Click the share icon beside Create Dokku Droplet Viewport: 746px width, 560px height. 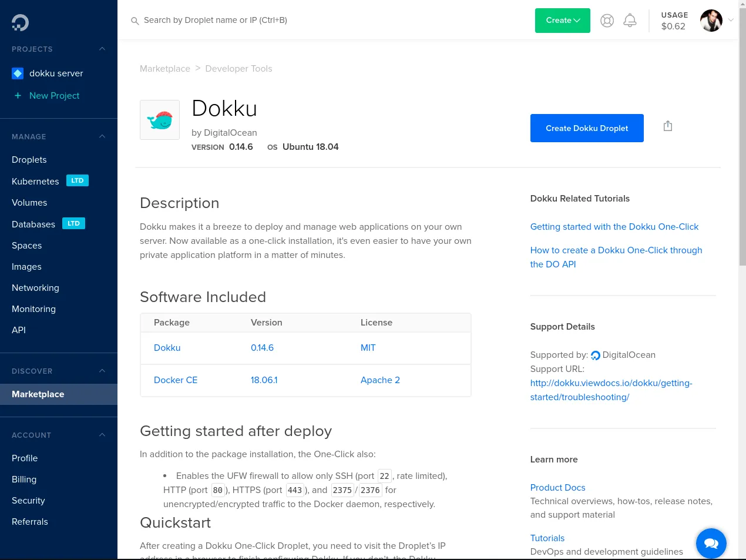[x=667, y=126]
